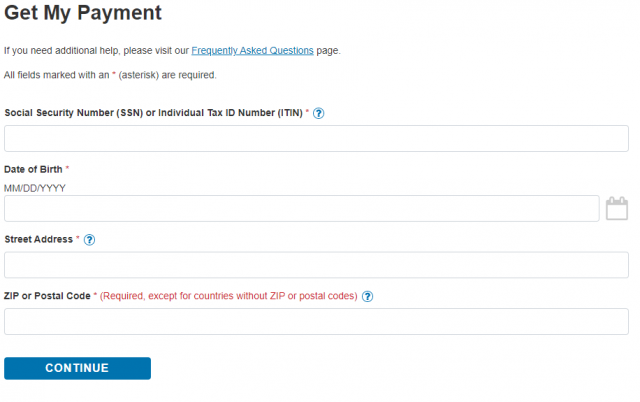Open the date picker calendar icon

pyautogui.click(x=616, y=209)
